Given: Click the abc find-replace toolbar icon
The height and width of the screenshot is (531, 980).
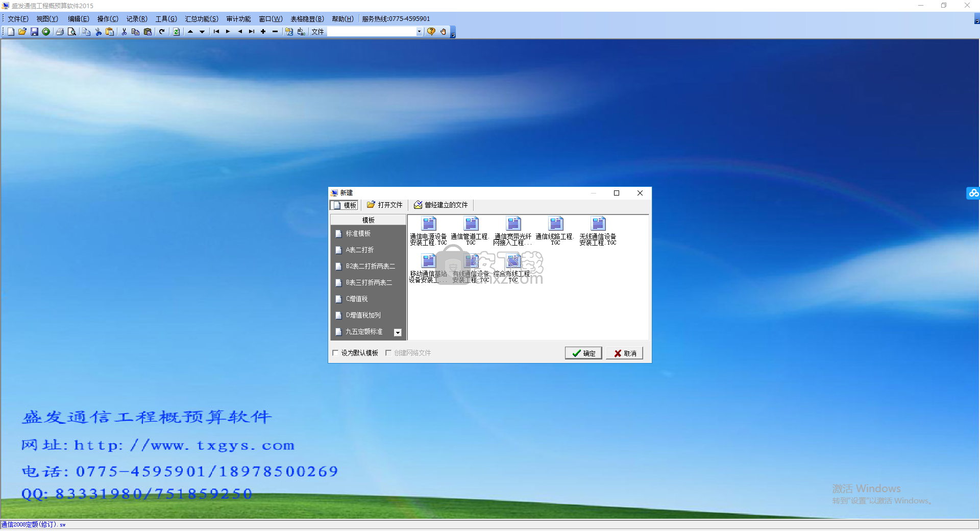Looking at the screenshot, I should 301,32.
